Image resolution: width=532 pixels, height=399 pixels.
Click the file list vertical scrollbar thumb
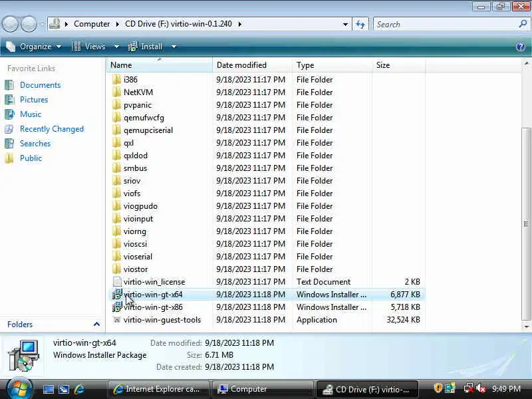click(526, 224)
